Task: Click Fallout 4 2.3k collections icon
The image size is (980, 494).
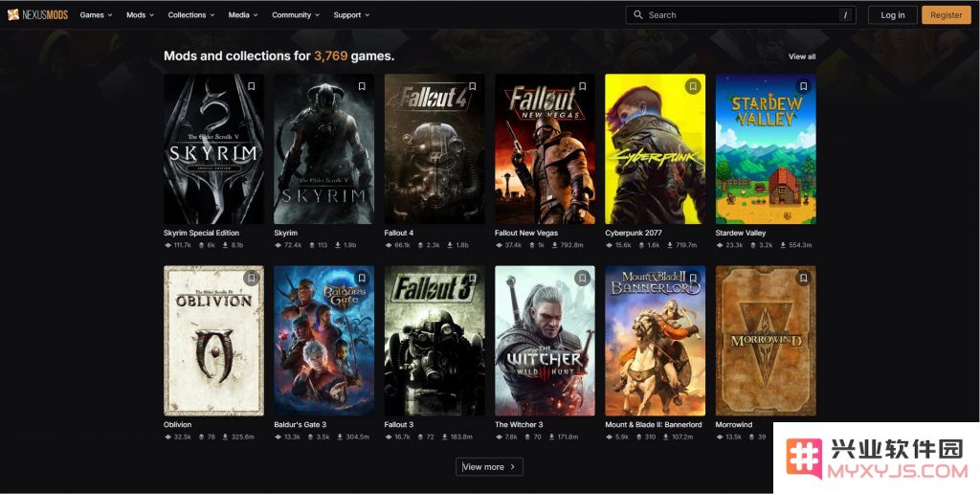Action: point(421,245)
